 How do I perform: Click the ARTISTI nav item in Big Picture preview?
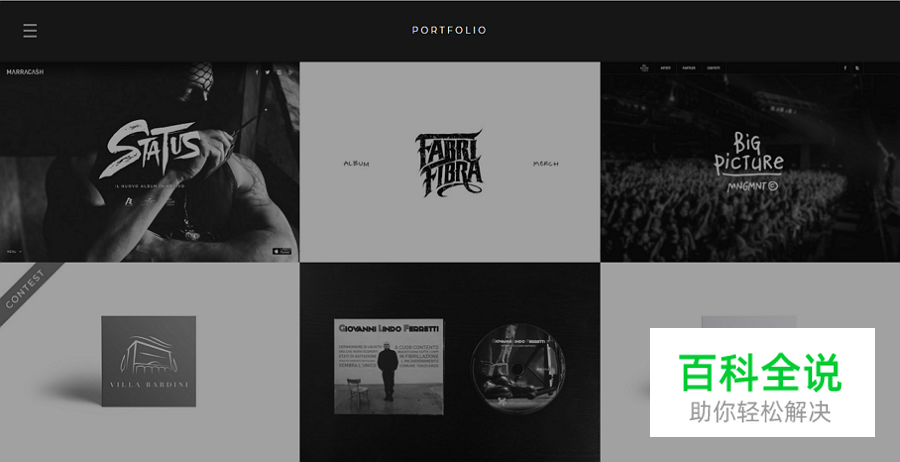665,68
